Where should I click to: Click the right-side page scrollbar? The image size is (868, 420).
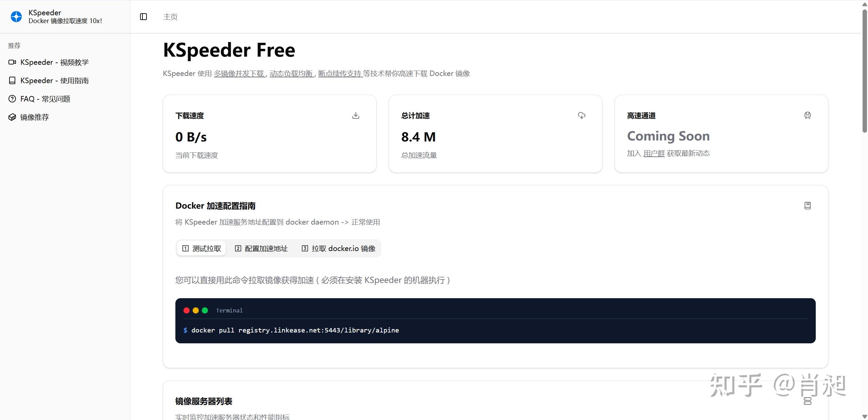(x=864, y=68)
